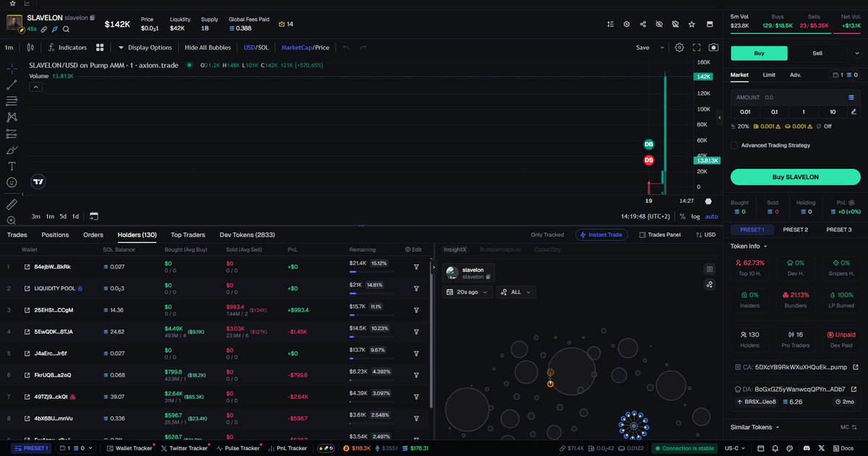Expand the Similar Tokens section
The width and height of the screenshot is (868, 456).
tap(754, 427)
